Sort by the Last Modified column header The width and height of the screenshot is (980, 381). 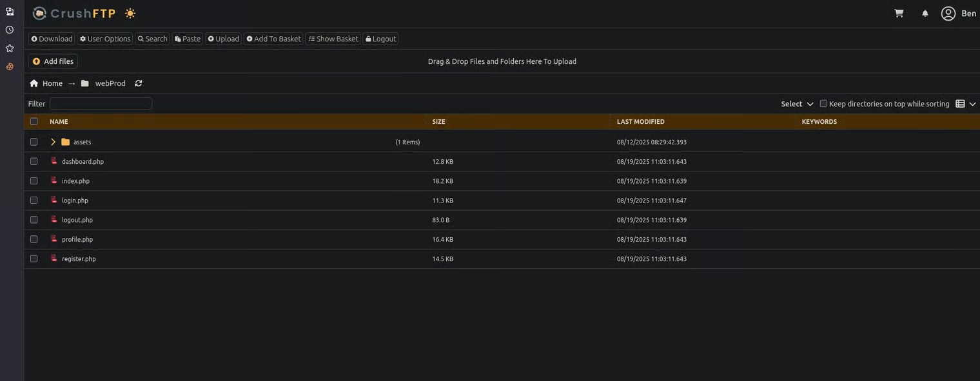640,122
